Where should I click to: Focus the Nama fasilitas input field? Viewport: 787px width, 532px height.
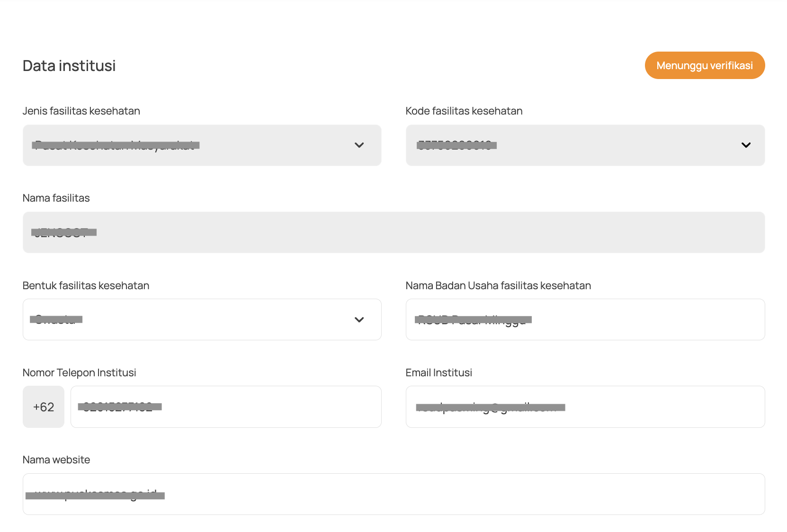click(394, 232)
